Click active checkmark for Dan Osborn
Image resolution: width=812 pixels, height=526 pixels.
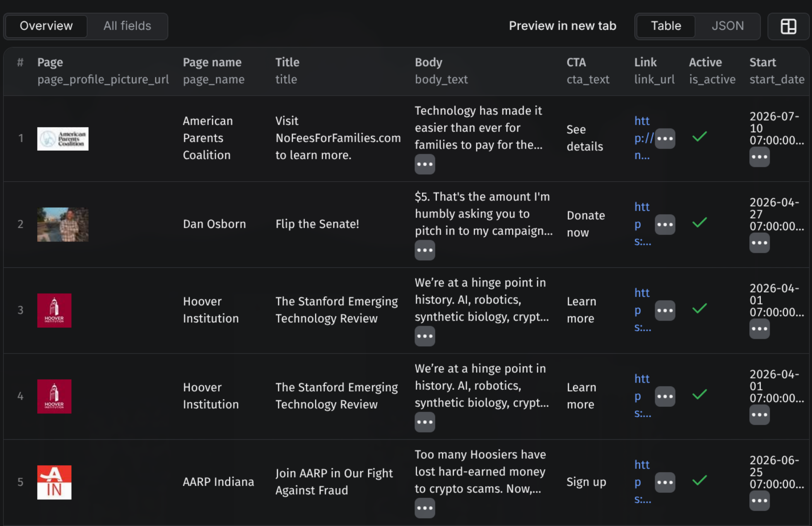click(x=699, y=222)
